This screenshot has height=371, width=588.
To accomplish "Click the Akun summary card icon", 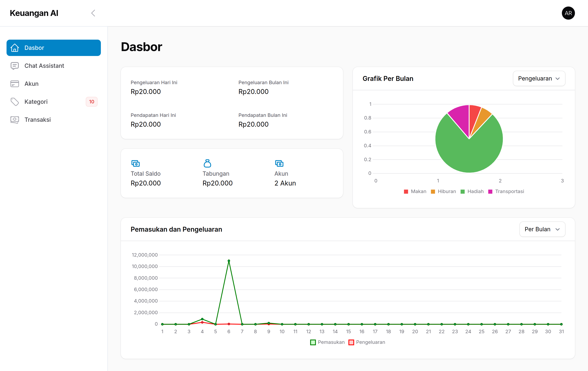I will point(279,163).
